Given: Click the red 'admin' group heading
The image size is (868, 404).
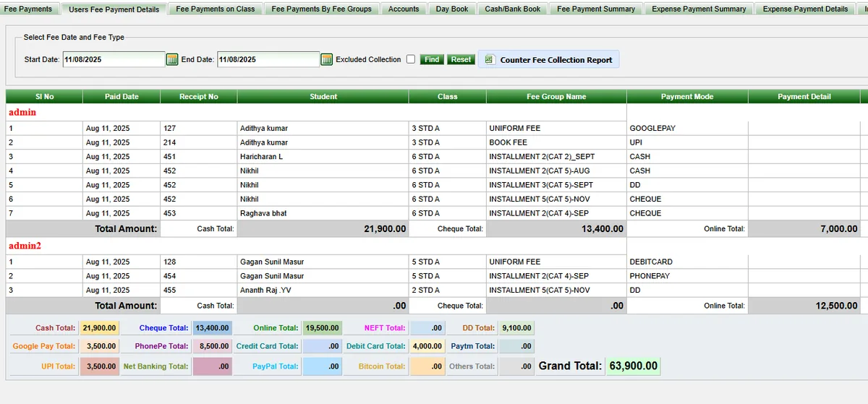Looking at the screenshot, I should (22, 112).
